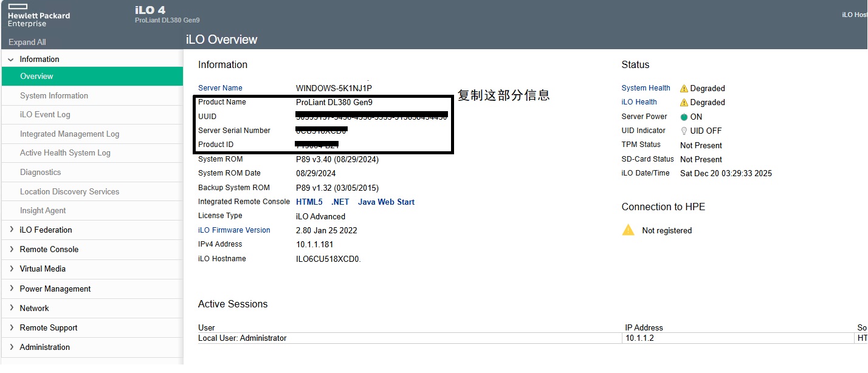
Task: Launch the HTML5 remote console
Action: (309, 202)
